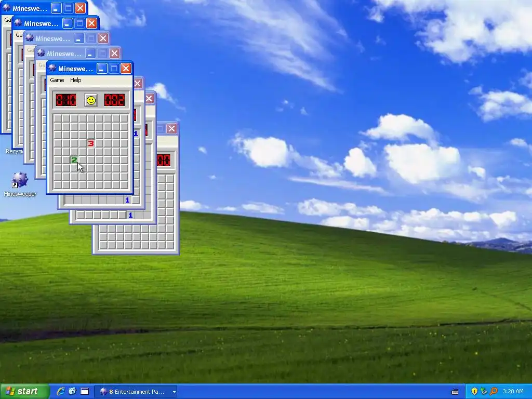
Task: Launch Outlook Express from Quick Launch
Action: point(73,392)
